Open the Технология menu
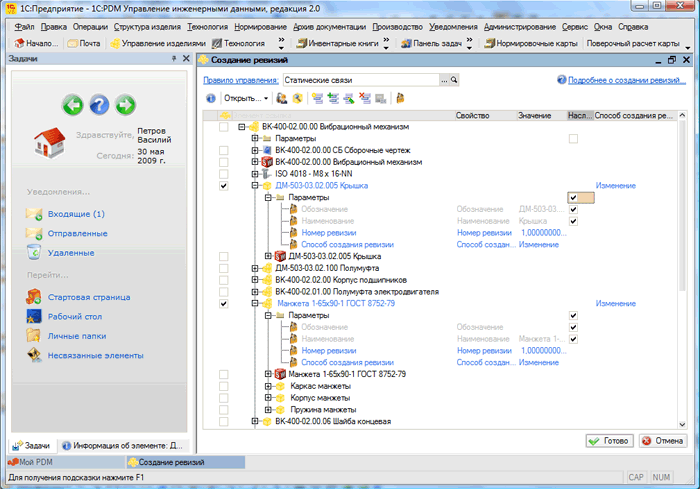Image resolution: width=700 pixels, height=489 pixels. click(207, 27)
